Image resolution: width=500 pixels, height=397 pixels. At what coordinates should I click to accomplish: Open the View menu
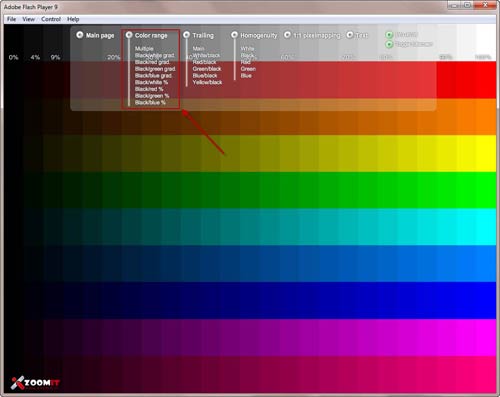pyautogui.click(x=28, y=19)
